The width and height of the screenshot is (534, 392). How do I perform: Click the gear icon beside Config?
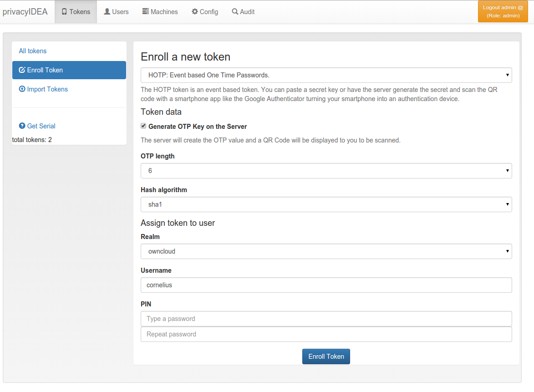point(195,11)
